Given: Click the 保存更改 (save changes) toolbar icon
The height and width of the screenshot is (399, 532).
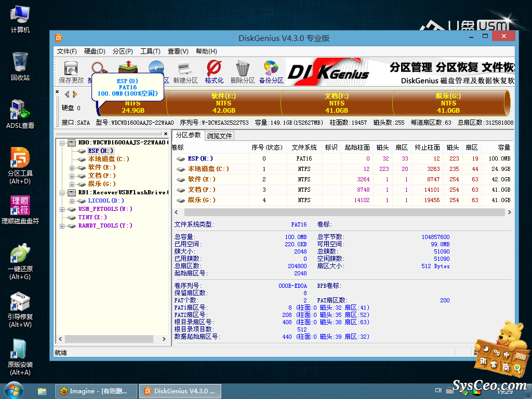Looking at the screenshot, I should pyautogui.click(x=71, y=72).
